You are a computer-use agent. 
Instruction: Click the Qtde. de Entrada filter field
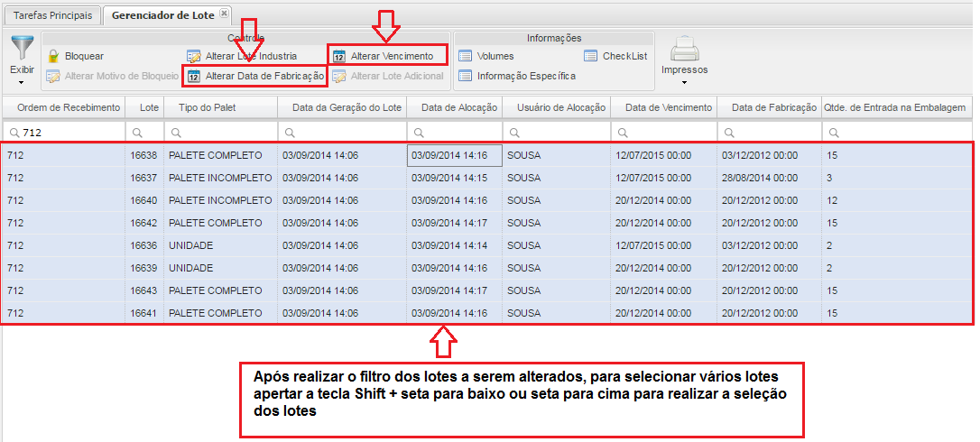click(898, 133)
